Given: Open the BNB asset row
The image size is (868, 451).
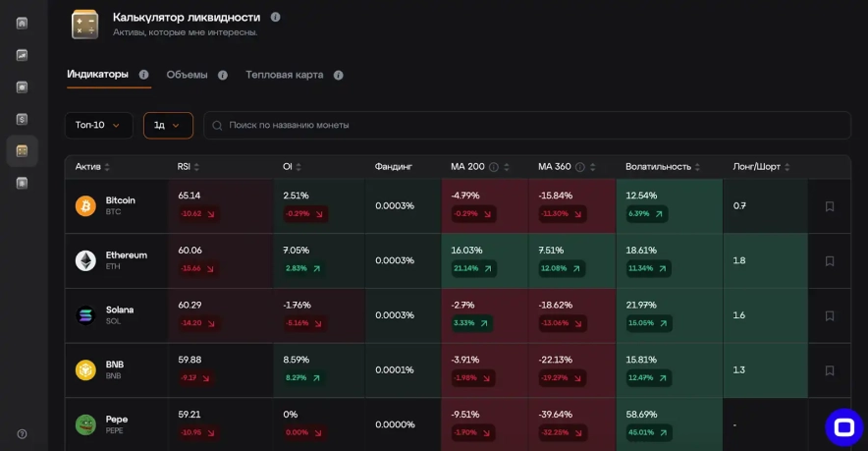Looking at the screenshot, I should pyautogui.click(x=115, y=369).
